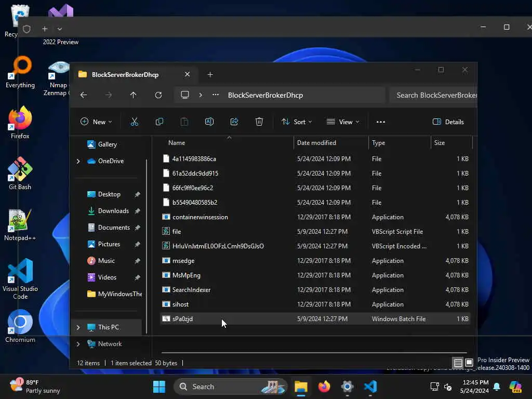The width and height of the screenshot is (532, 399).
Task: Select Desktop in Quick access
Action: tap(109, 194)
